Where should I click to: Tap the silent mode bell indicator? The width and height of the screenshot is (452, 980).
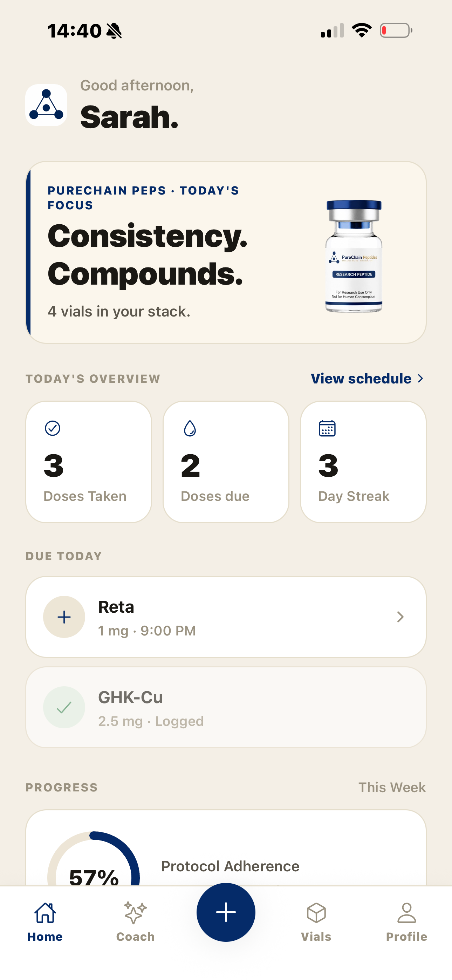[x=114, y=31]
